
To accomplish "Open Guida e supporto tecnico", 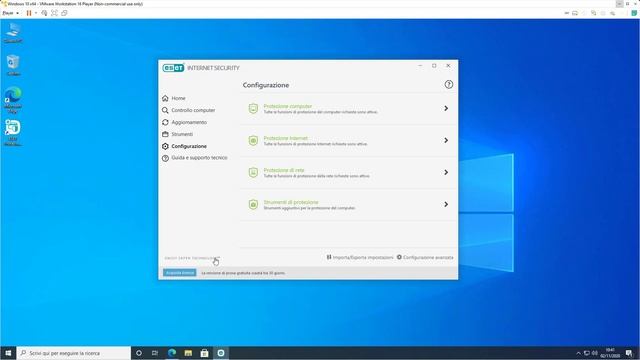I will (x=199, y=158).
